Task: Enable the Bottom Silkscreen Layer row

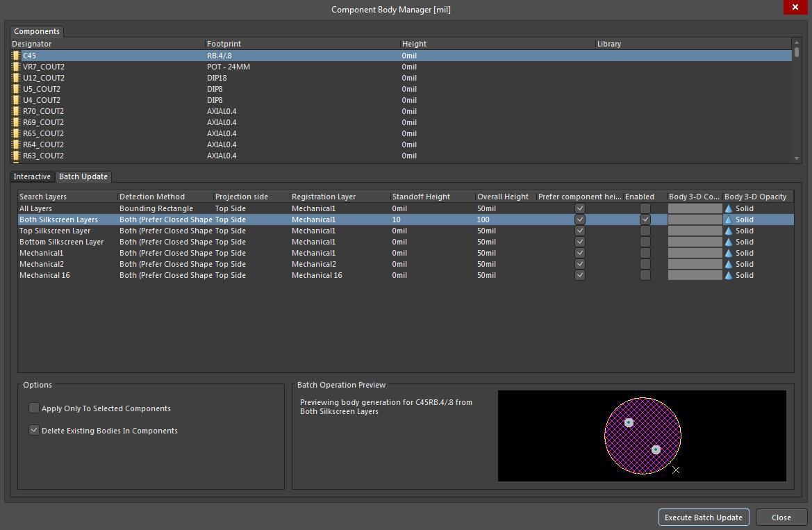Action: (645, 242)
